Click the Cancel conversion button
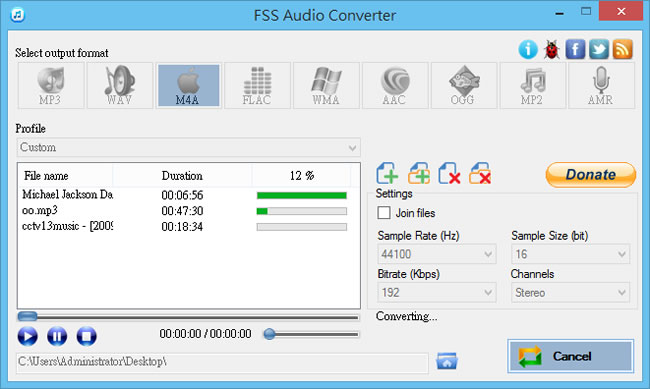 pyautogui.click(x=571, y=356)
